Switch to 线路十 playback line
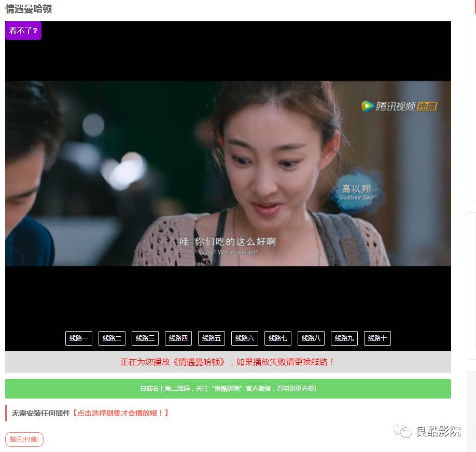476x452 pixels. tap(377, 338)
